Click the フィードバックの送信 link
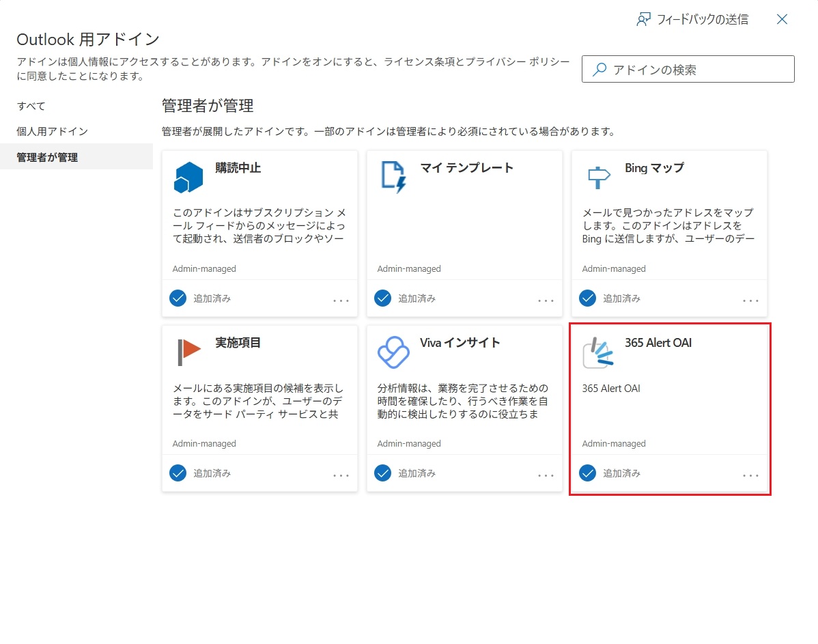This screenshot has height=644, width=818. [x=702, y=19]
